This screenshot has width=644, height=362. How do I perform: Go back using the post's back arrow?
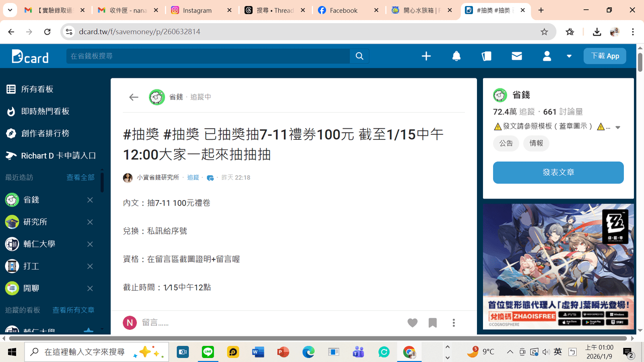pos(133,97)
